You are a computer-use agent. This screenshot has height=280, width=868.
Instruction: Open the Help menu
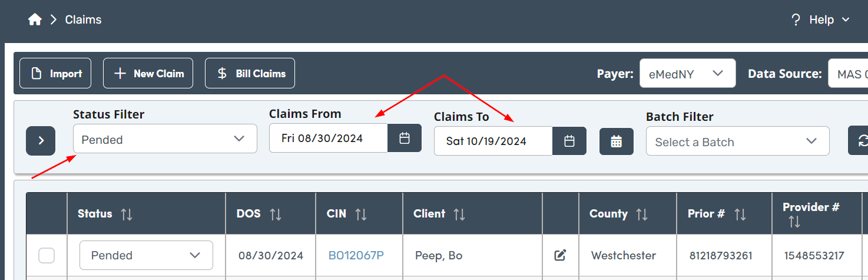click(820, 19)
